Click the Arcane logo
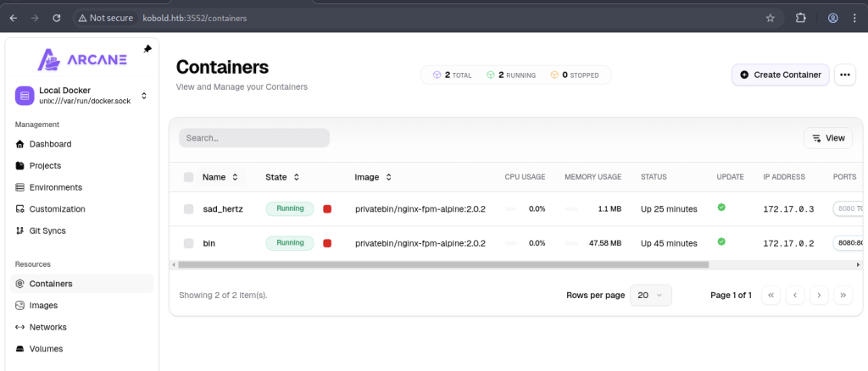 pyautogui.click(x=82, y=59)
